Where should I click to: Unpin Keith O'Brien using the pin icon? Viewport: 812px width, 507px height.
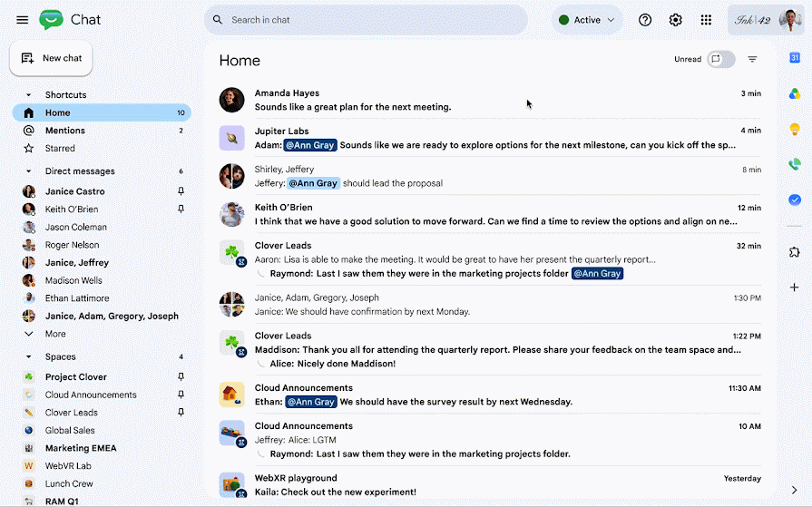[181, 209]
